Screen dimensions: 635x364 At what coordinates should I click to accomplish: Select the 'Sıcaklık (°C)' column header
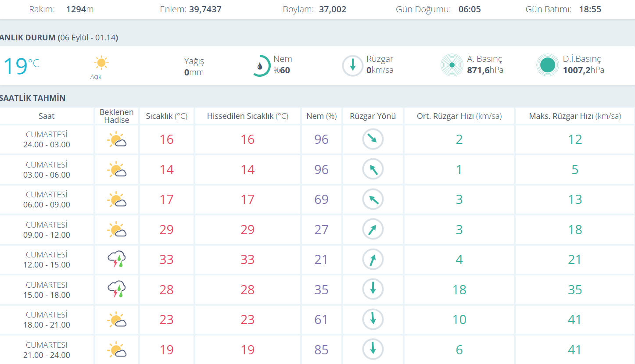(166, 116)
